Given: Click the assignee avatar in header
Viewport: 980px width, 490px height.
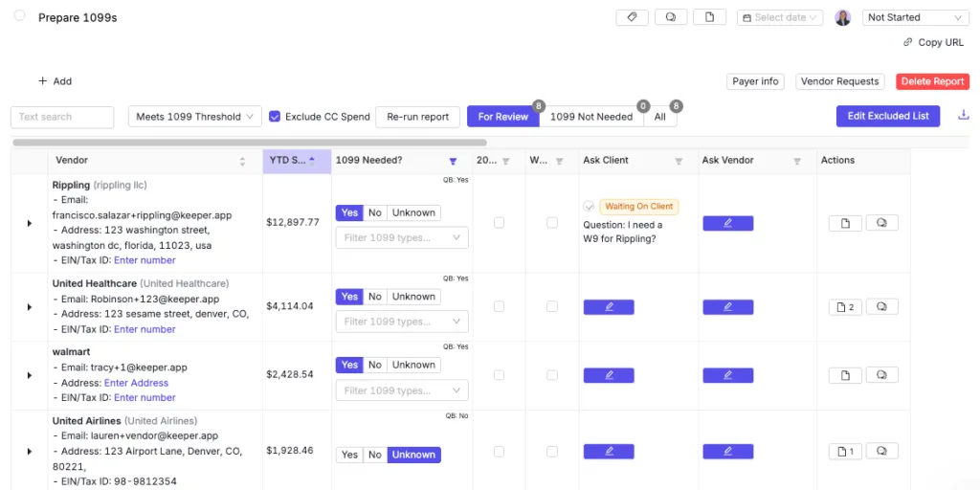Looking at the screenshot, I should click(x=842, y=17).
